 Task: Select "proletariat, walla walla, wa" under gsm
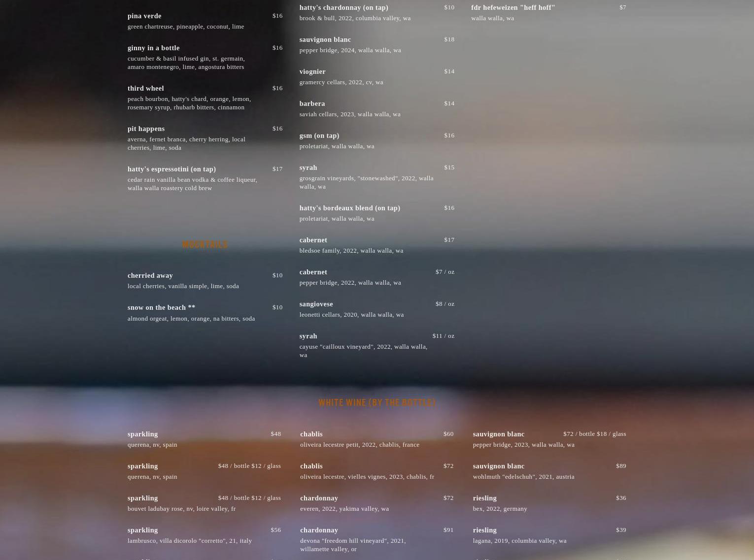click(x=337, y=146)
